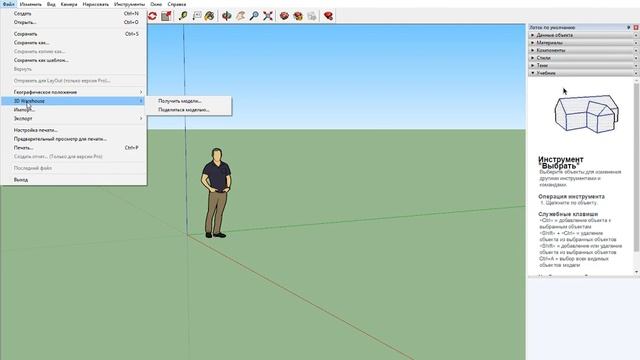Open Extension Warehouse toolbar icon
The image size is (640, 360).
pos(298,16)
